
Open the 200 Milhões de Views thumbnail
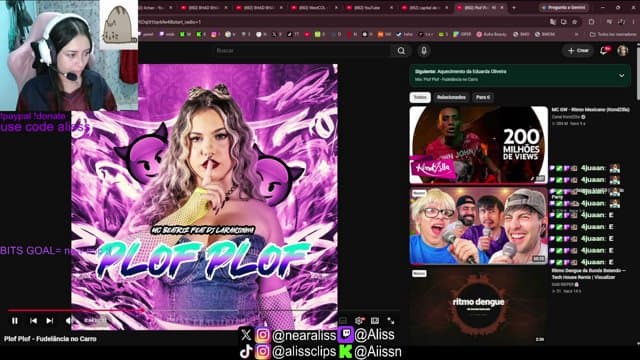tap(478, 145)
